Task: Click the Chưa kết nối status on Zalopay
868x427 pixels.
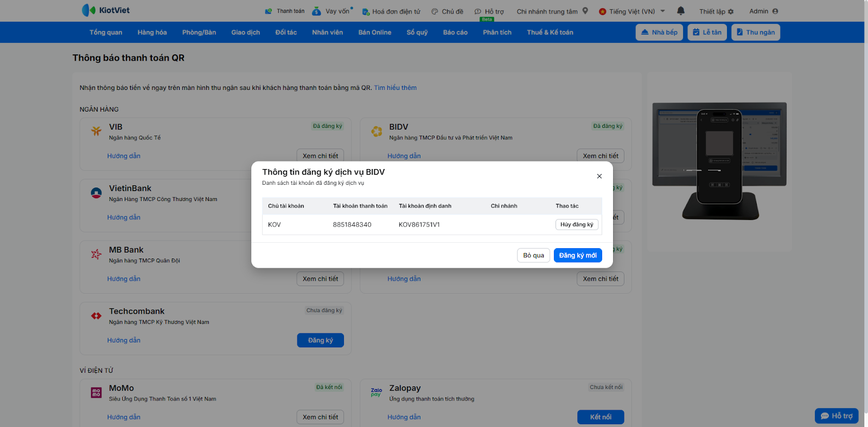Action: click(x=606, y=387)
